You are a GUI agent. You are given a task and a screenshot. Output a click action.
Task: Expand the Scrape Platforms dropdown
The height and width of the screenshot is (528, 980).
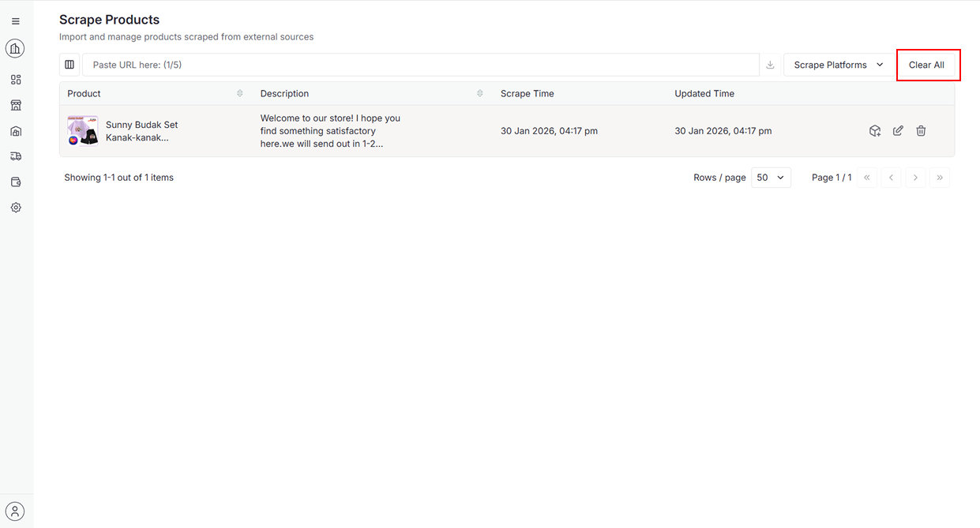tap(838, 65)
